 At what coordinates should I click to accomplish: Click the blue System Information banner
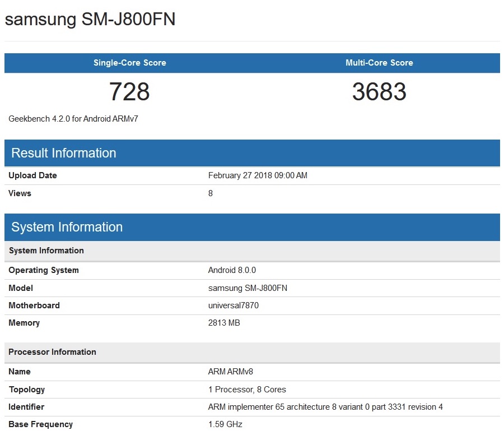pos(252,227)
